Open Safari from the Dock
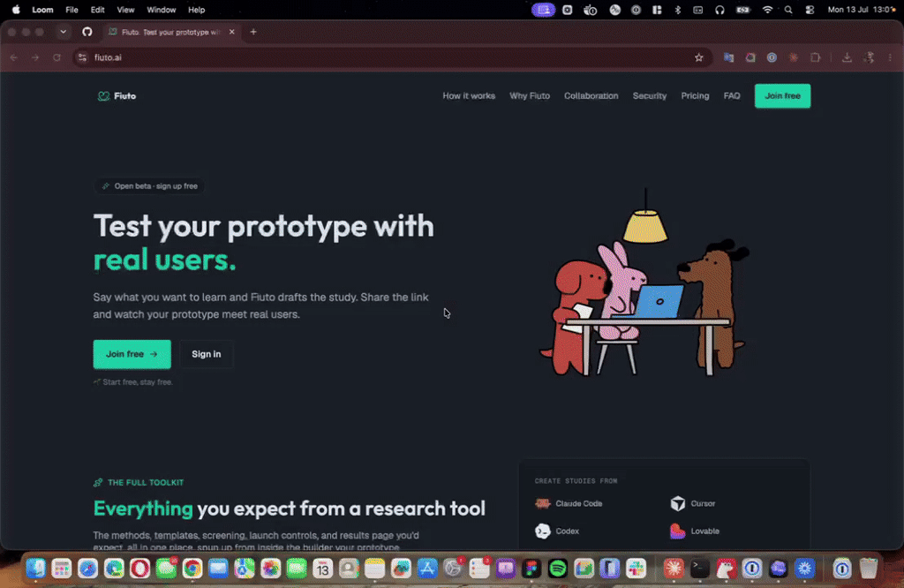The height and width of the screenshot is (588, 904). (87, 569)
